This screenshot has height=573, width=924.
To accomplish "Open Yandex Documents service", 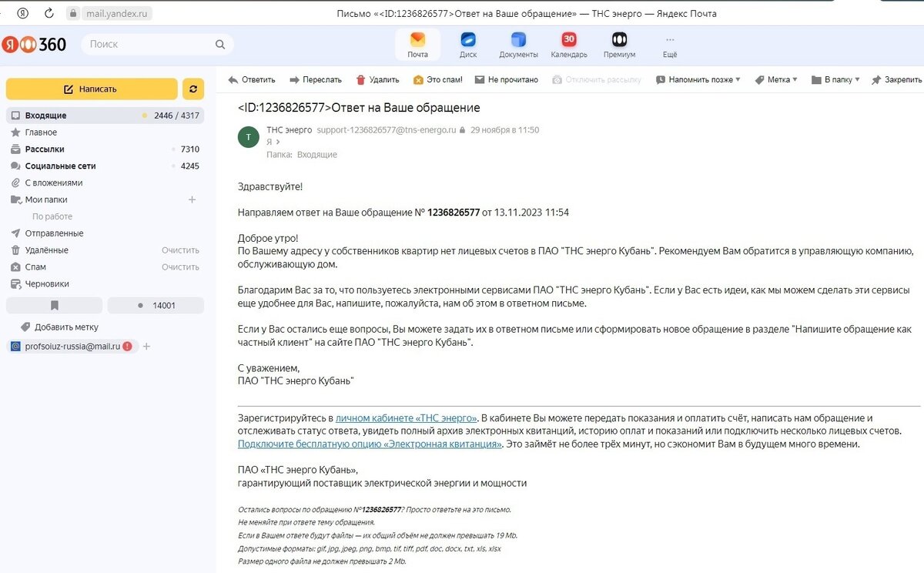I will click(518, 45).
